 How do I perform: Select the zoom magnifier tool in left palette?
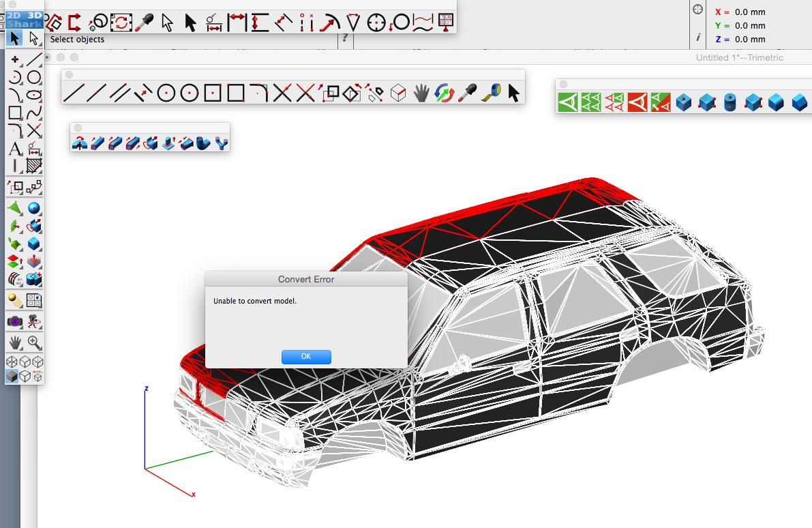(33, 342)
